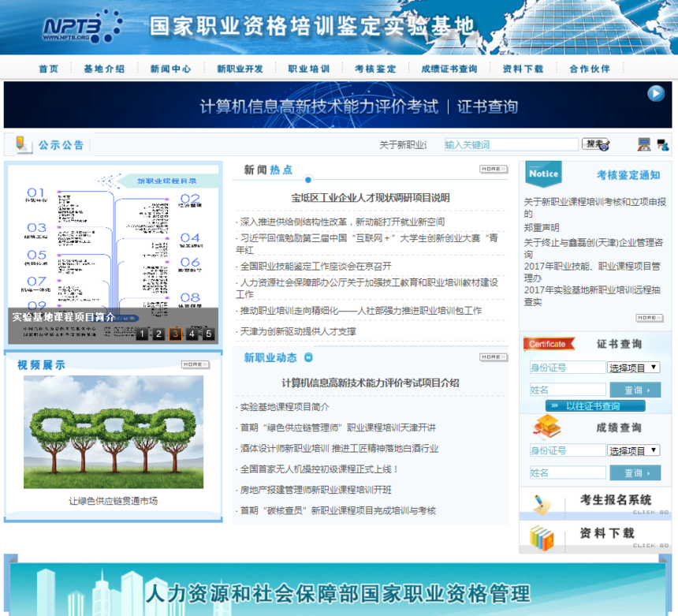Click the Notice badge icon
678x616 pixels.
543,174
